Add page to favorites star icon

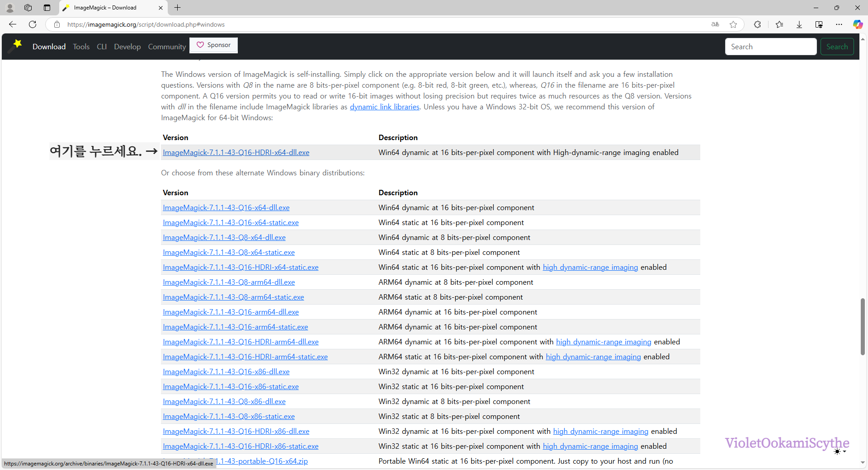(x=733, y=24)
